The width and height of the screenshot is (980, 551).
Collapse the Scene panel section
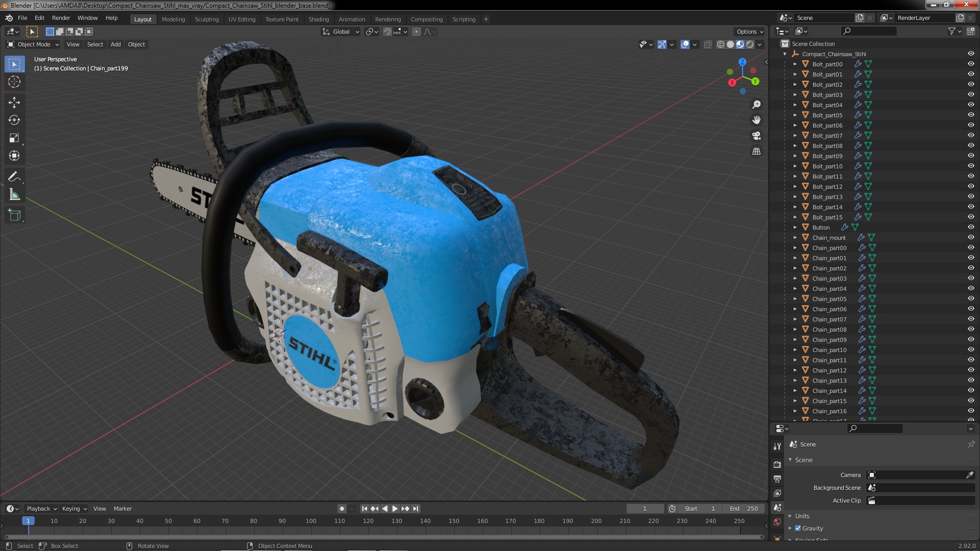[791, 460]
